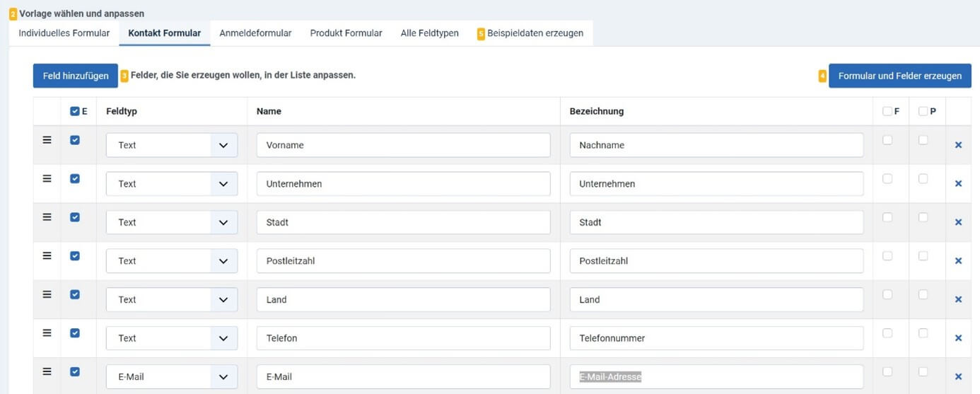Image resolution: width=980 pixels, height=394 pixels.
Task: Edit the Postleitzahl Bezeichnung field
Action: [x=716, y=261]
